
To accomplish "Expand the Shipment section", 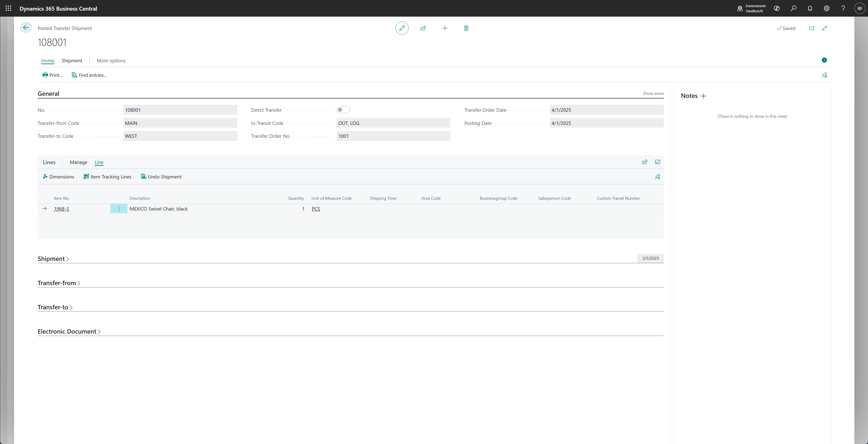I will pos(53,259).
